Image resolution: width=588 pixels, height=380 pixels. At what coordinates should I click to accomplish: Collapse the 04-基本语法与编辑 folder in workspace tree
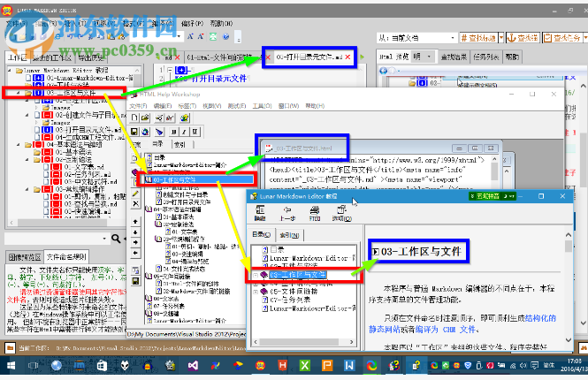click(18, 145)
